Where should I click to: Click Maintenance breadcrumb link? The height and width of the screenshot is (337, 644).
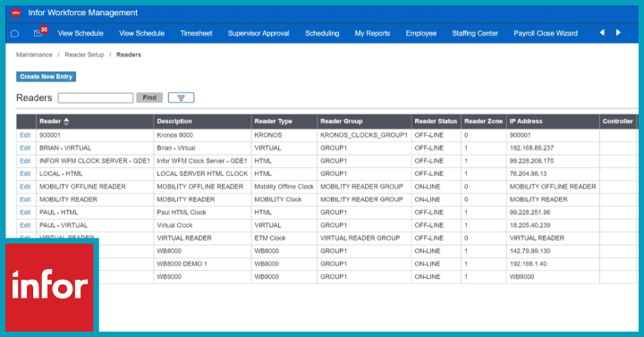34,55
